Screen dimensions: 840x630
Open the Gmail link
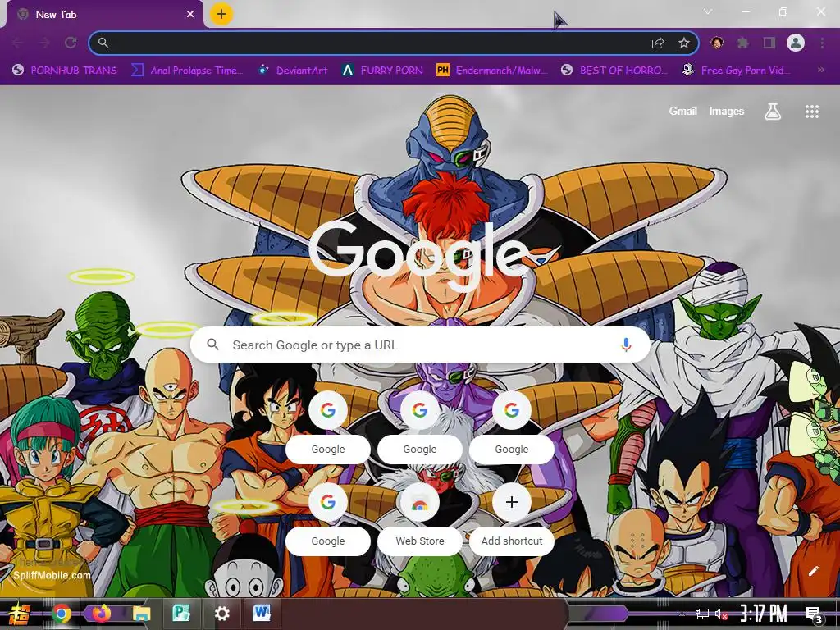[682, 111]
